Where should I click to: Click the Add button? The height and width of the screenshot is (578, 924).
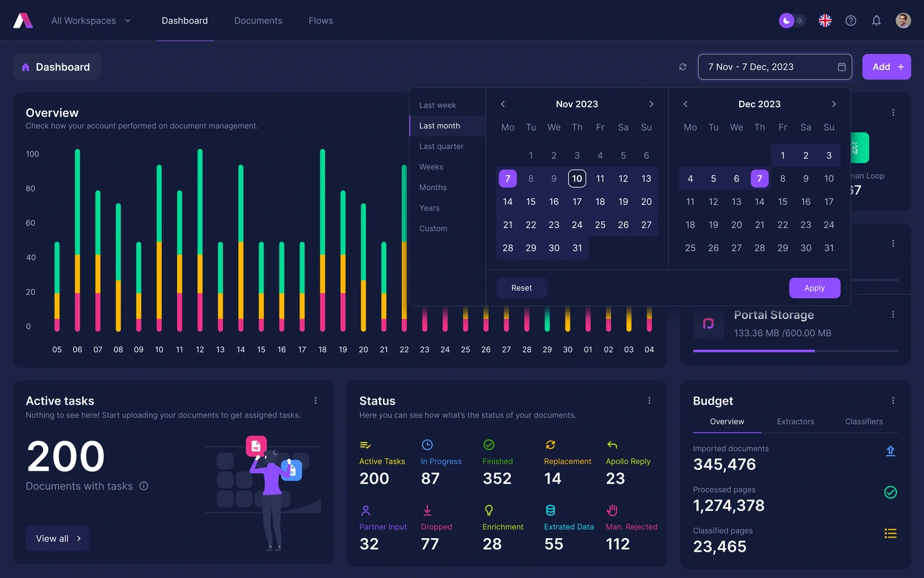tap(887, 67)
